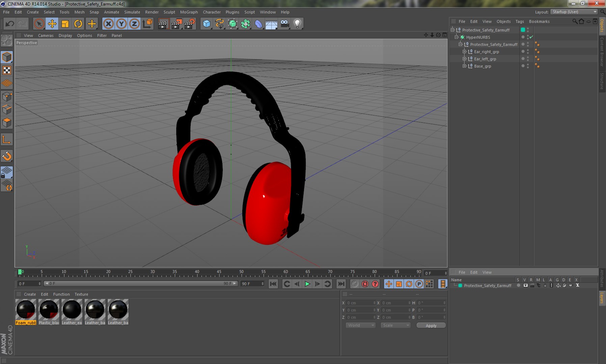Open the MoGraph menu

click(x=189, y=12)
